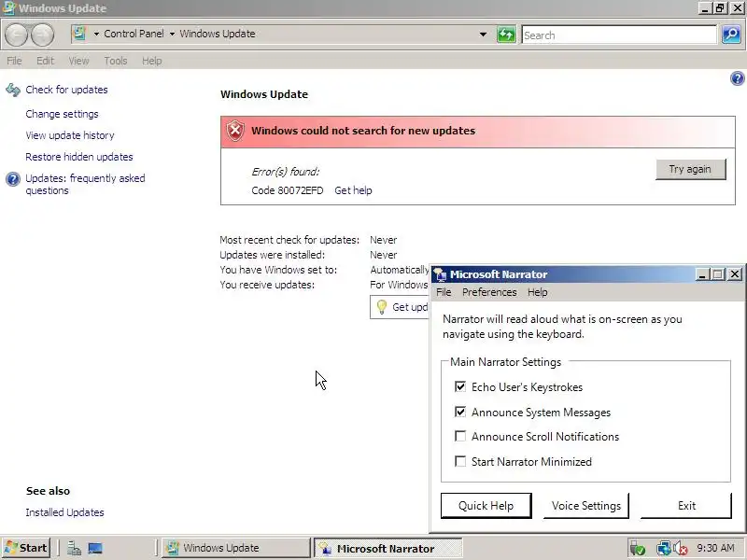
Task: Open Restore hidden updates link
Action: [x=79, y=157]
